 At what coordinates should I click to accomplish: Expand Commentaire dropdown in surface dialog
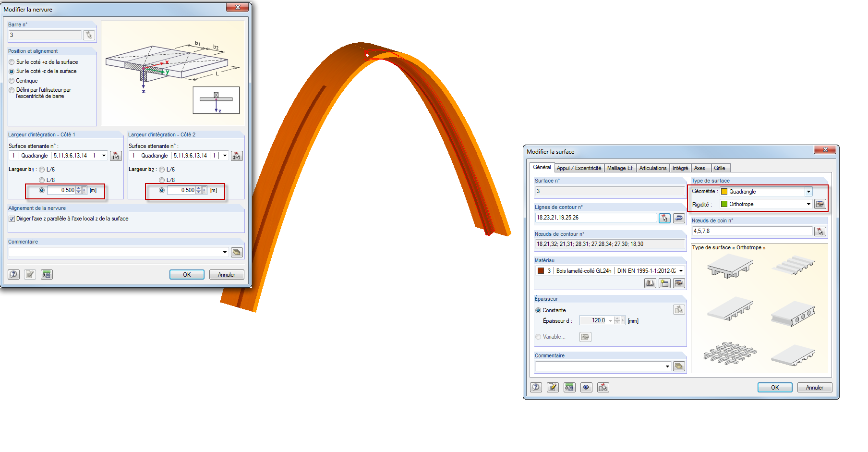667,366
